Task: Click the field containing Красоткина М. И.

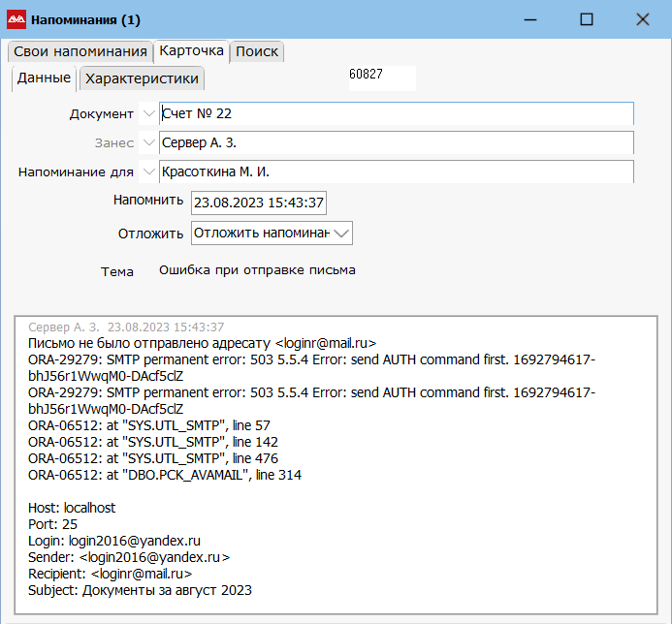Action: [396, 172]
